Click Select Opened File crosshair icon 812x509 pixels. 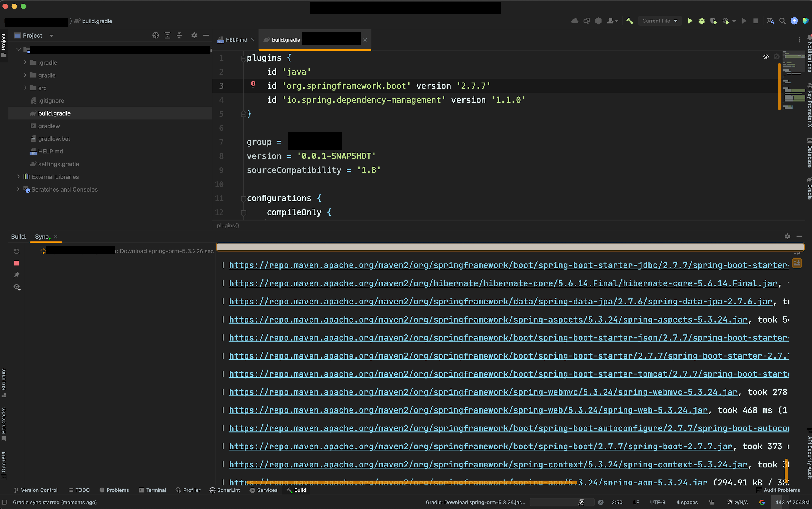(155, 35)
